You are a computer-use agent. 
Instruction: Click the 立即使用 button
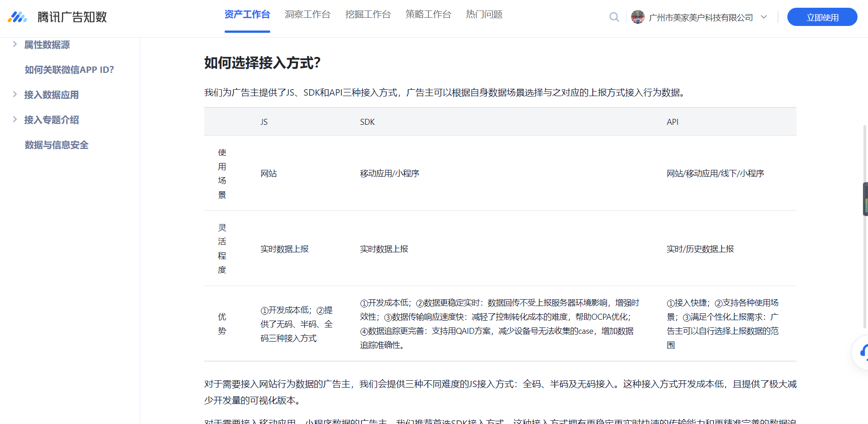(822, 17)
